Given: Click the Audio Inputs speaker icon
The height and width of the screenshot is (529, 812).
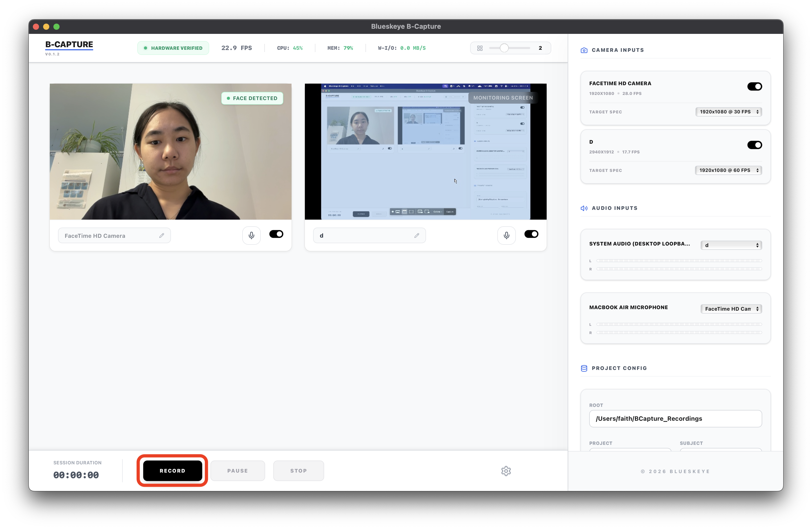Looking at the screenshot, I should (584, 208).
